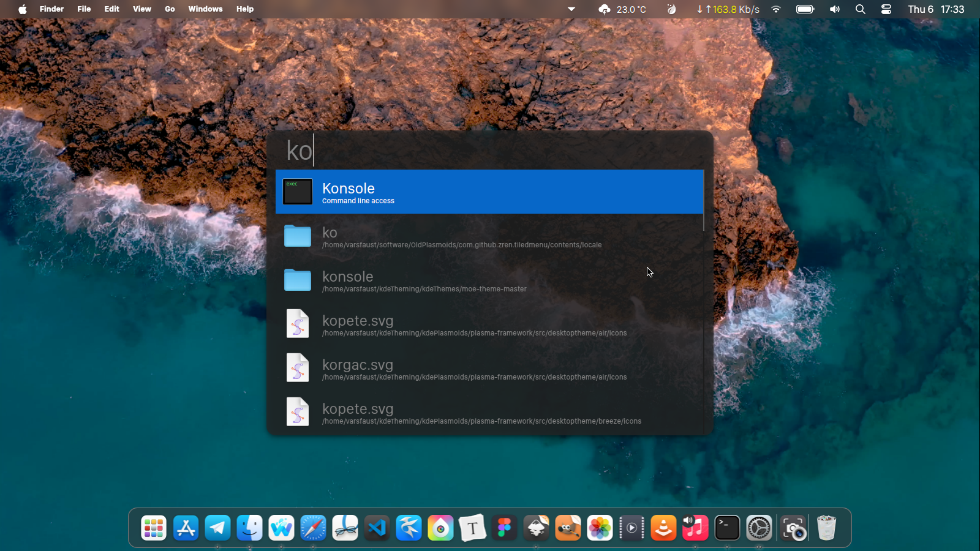This screenshot has width=980, height=551.
Task: Open the korgac.svg result
Action: pos(489,368)
